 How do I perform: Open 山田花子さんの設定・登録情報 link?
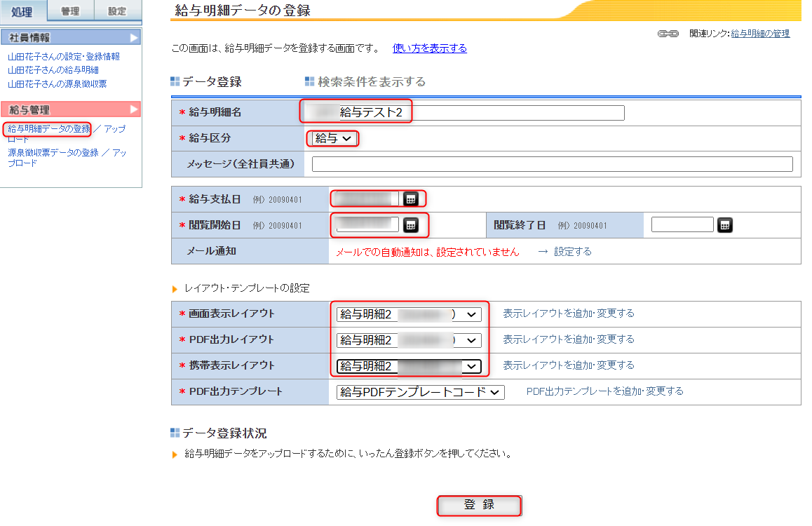[x=64, y=56]
